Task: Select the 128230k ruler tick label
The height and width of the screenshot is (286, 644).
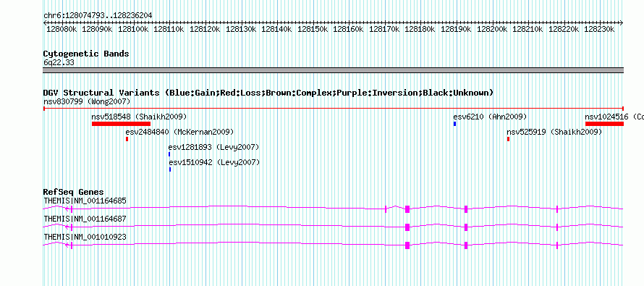Action: point(600,30)
